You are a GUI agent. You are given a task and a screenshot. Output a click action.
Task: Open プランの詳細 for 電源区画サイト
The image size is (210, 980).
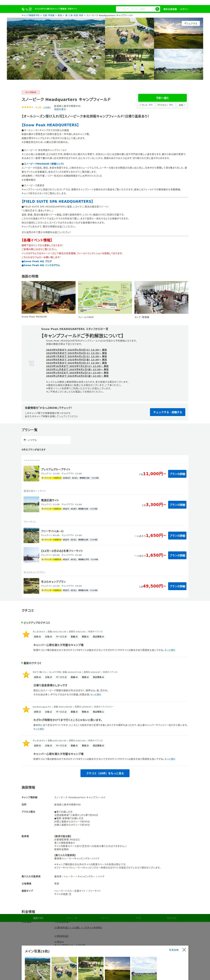point(177,505)
